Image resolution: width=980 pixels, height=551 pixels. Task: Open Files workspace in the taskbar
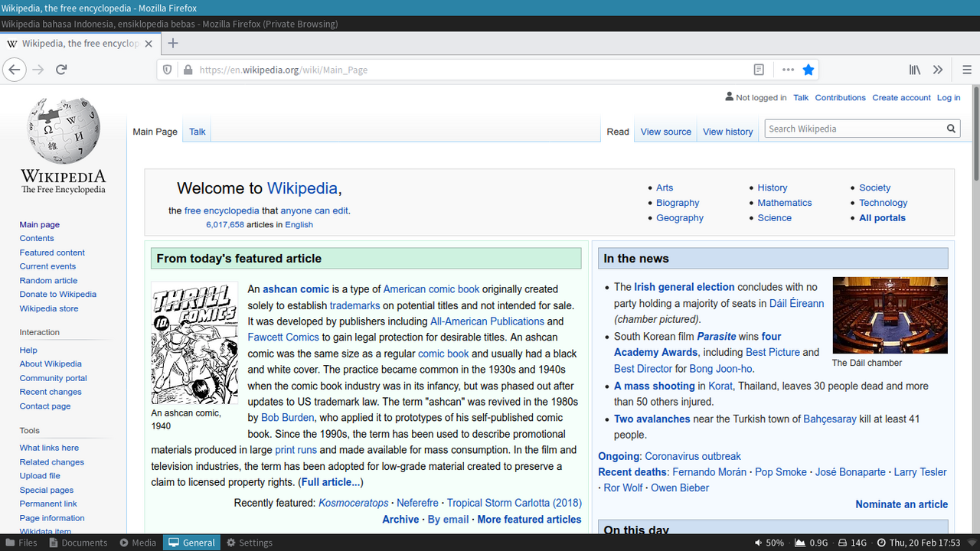[21, 543]
